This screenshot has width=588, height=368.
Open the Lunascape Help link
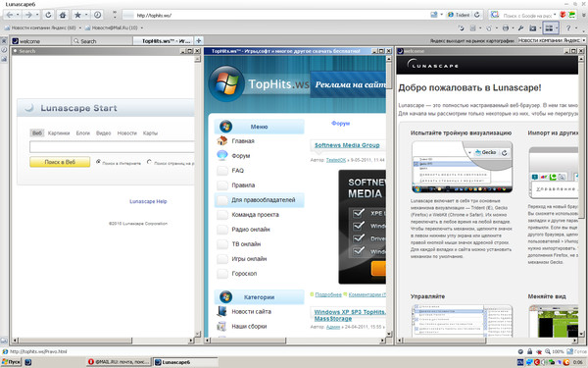(148, 201)
